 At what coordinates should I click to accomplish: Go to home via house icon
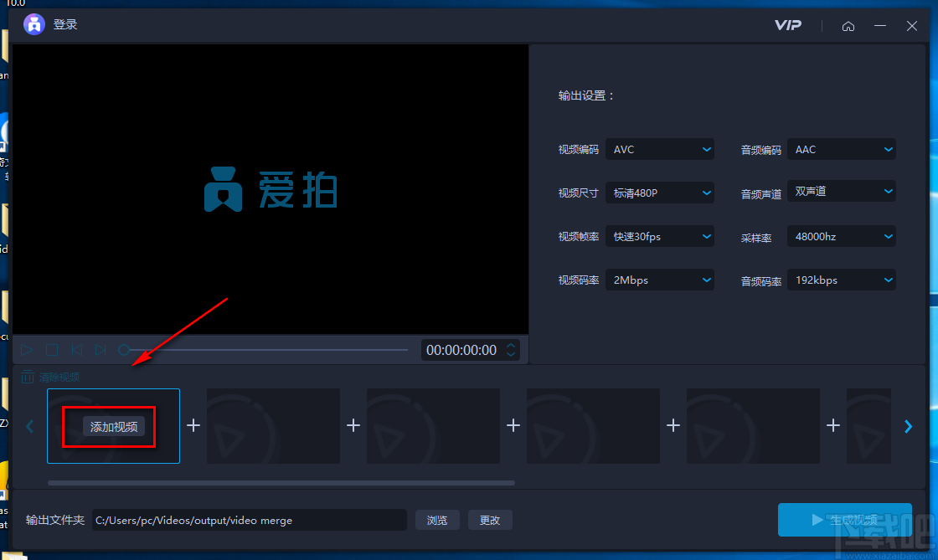(848, 26)
